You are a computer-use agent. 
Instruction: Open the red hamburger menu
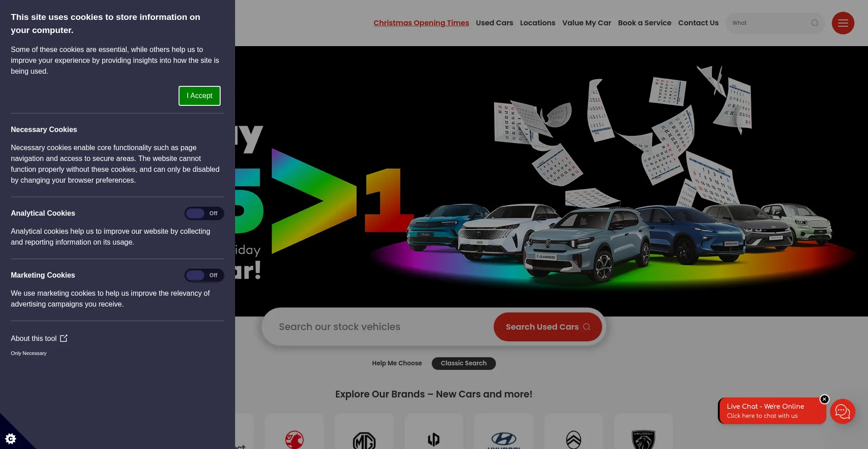(843, 23)
